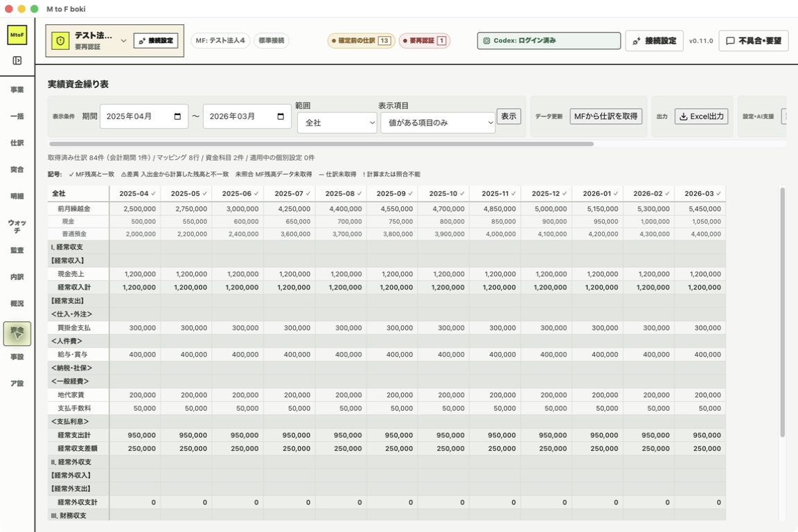Click the 2026-01 column header

[598, 193]
